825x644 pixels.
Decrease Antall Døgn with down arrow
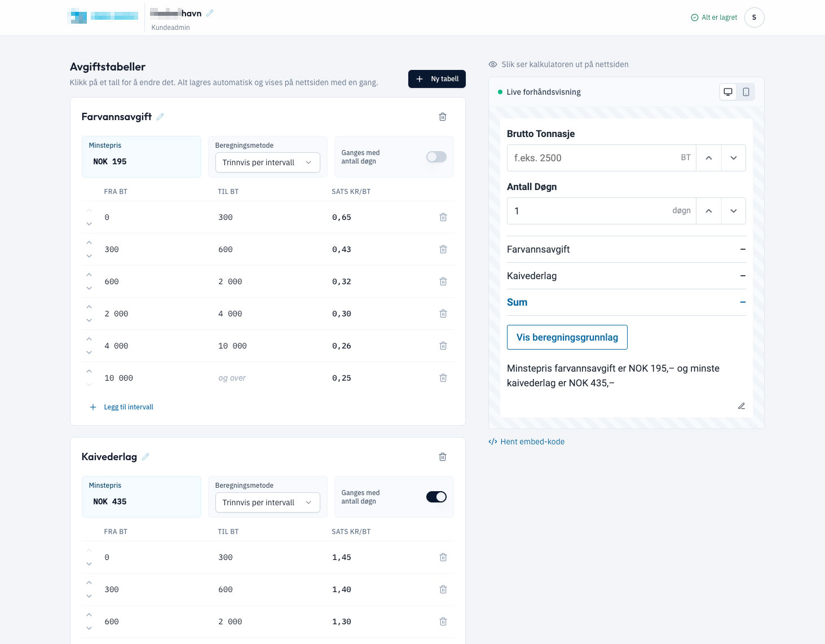click(734, 211)
